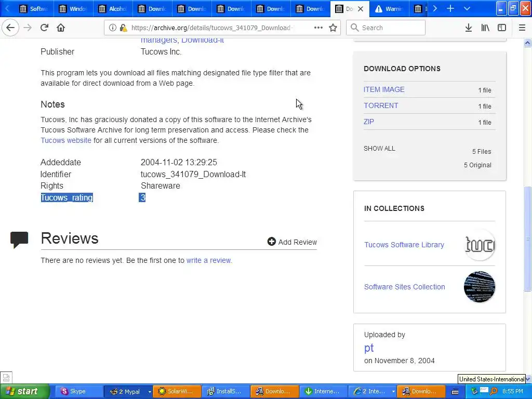Open the page actions three-dot menu
This screenshot has height=399, width=532.
[318, 28]
